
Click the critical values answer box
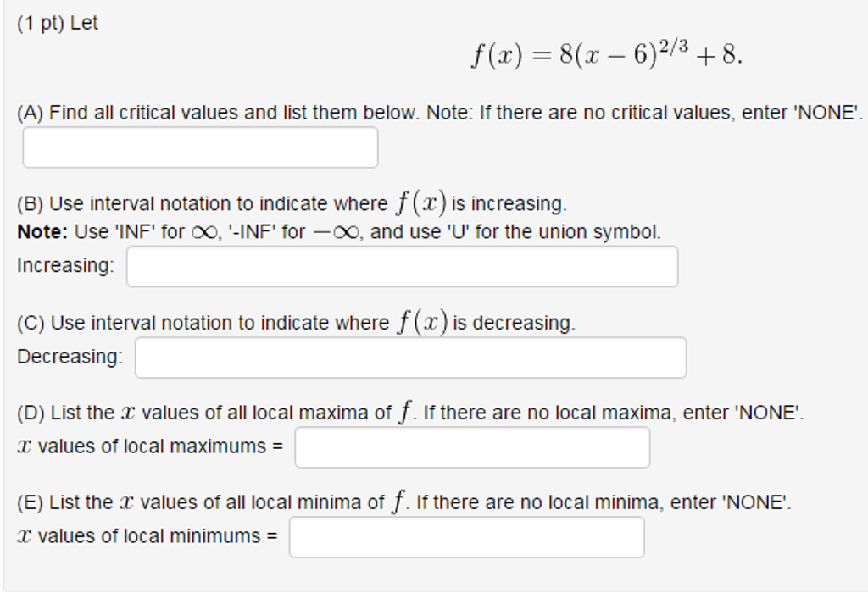pos(201,147)
